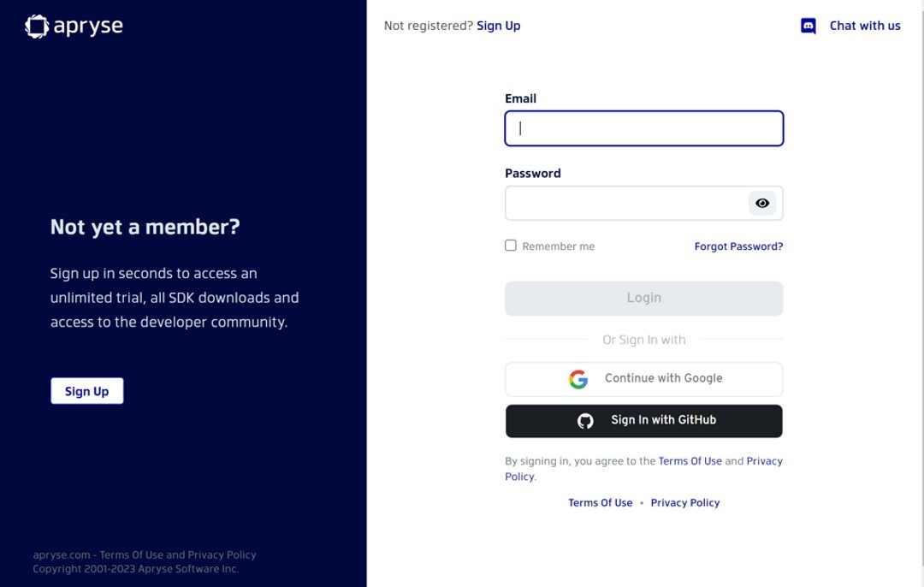Select Sign In with GitHub
Screen dimensions: 924x587
[x=643, y=420]
